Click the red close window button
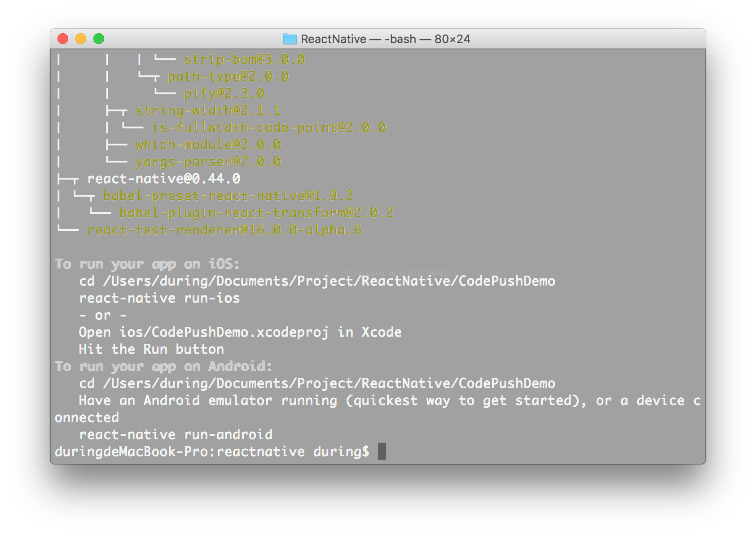The image size is (756, 536). [x=63, y=39]
